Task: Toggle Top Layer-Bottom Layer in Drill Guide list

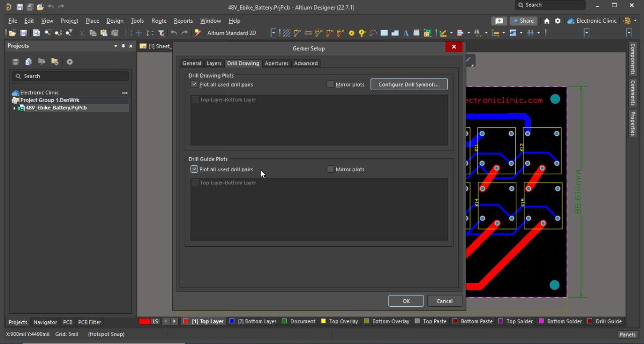Action: pyautogui.click(x=195, y=183)
